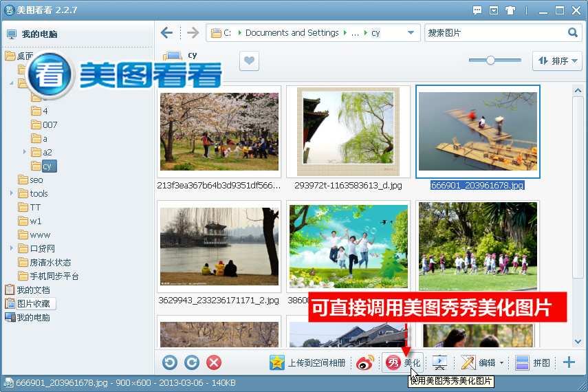Expand the 口贷网 folder

[x=11, y=248]
